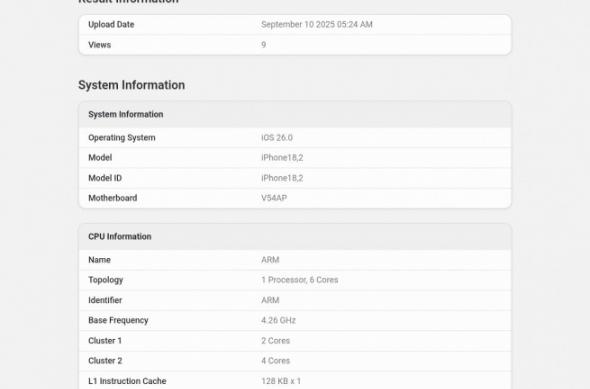Select the Upload Date label
The height and width of the screenshot is (389, 590).
pos(111,24)
